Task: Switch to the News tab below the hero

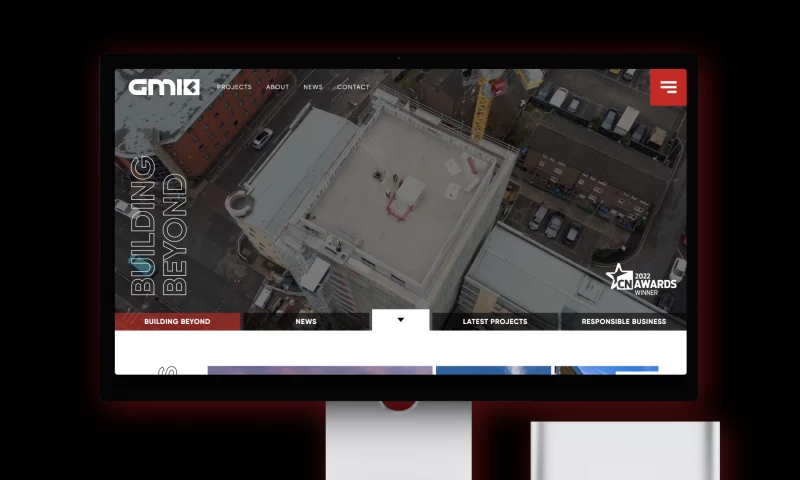Action: (x=306, y=322)
